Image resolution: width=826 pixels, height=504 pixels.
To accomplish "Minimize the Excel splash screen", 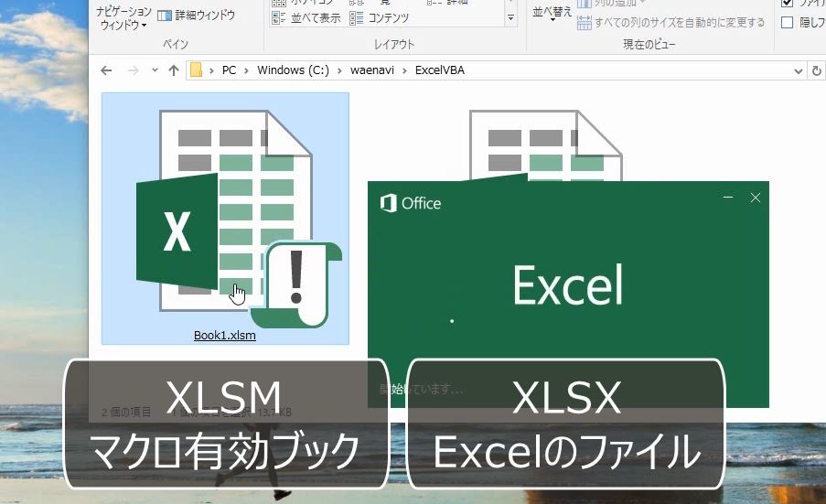I will click(728, 198).
